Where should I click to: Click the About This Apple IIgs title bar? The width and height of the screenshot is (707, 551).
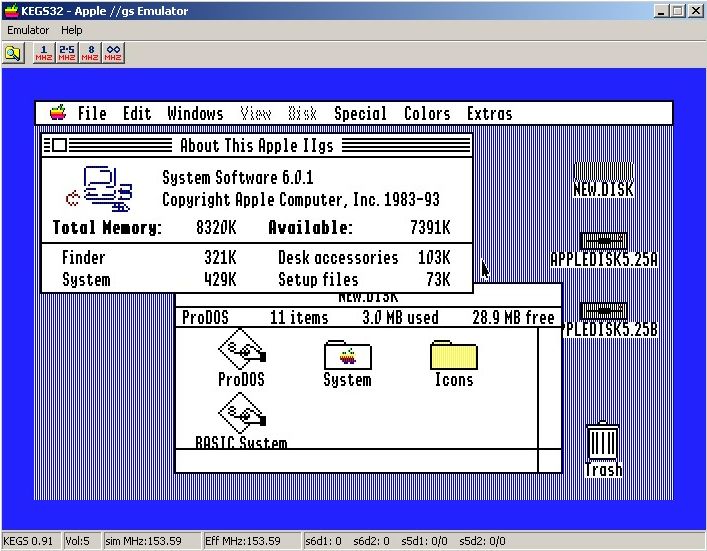(257, 145)
